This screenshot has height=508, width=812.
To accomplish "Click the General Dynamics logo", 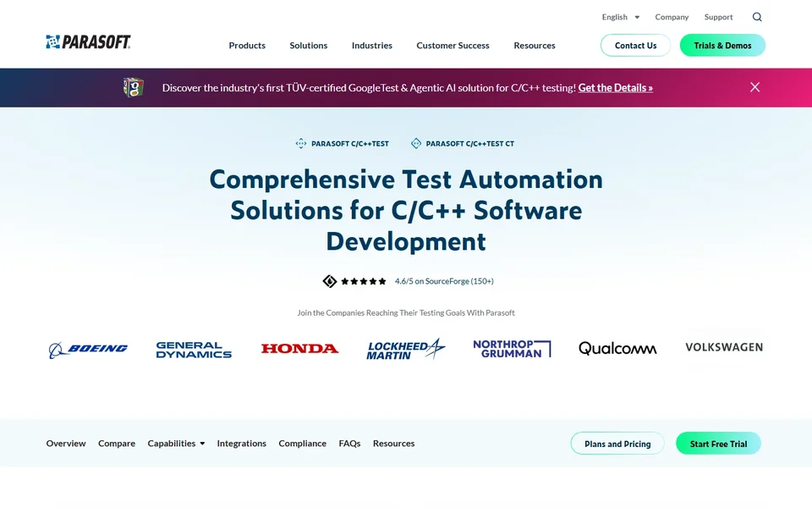I will click(x=194, y=350).
